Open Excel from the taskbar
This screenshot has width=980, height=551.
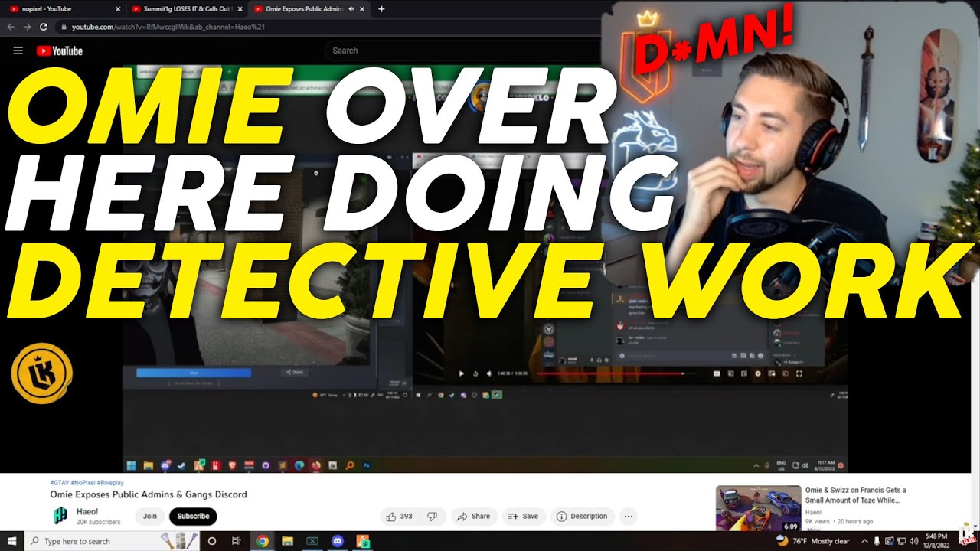[312, 541]
